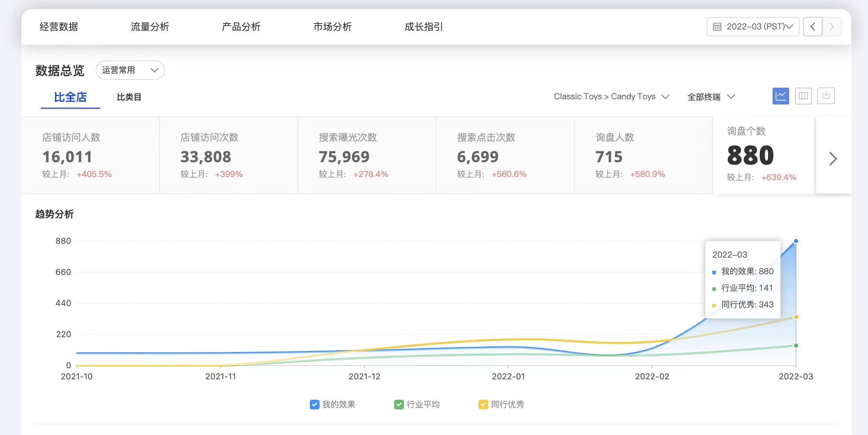This screenshot has height=435, width=868.
Task: Select the 搜索点击次数 metric card
Action: coord(505,155)
